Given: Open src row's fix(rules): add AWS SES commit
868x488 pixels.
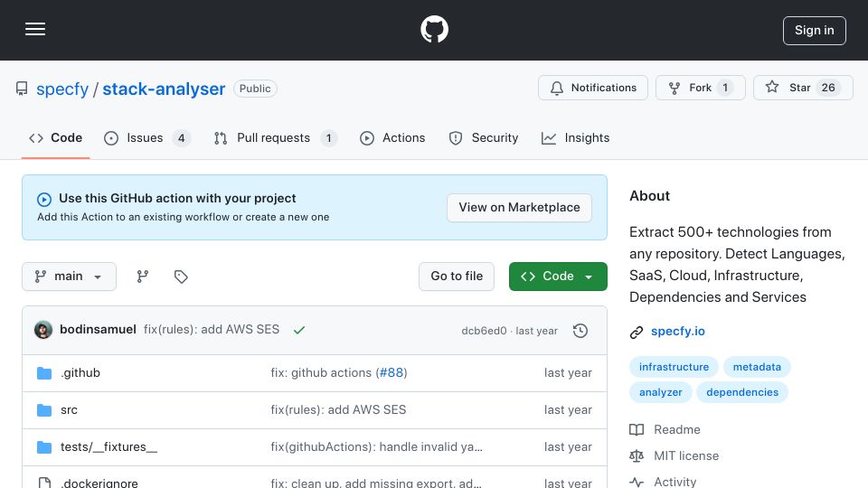Looking at the screenshot, I should coord(338,410).
